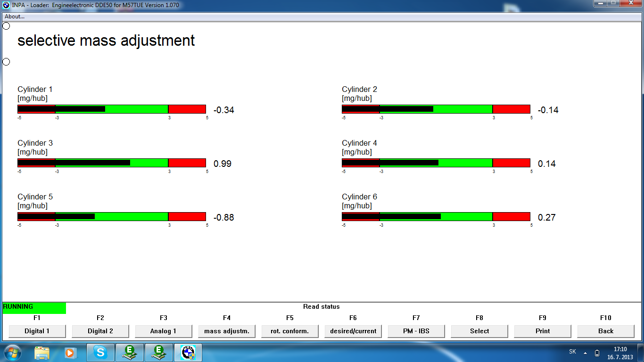Select the Analog 1 function button
Screen dimensions: 644x362
164,331
